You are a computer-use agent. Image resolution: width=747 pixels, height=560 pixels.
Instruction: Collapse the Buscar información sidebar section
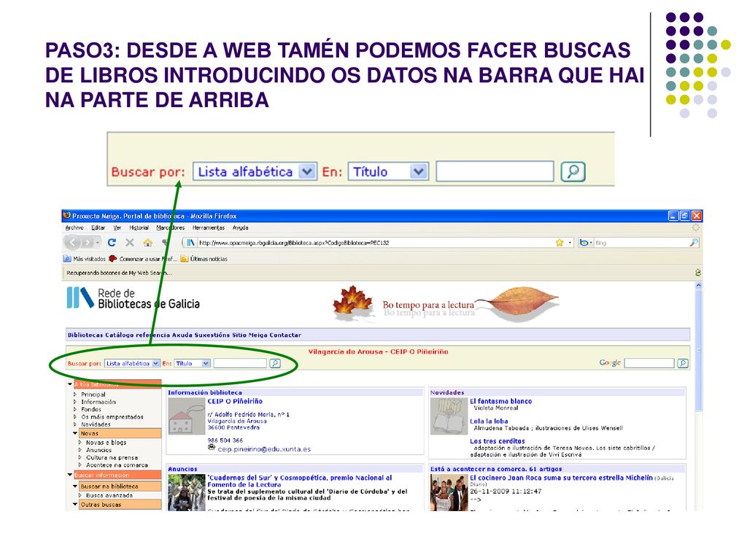pos(70,475)
